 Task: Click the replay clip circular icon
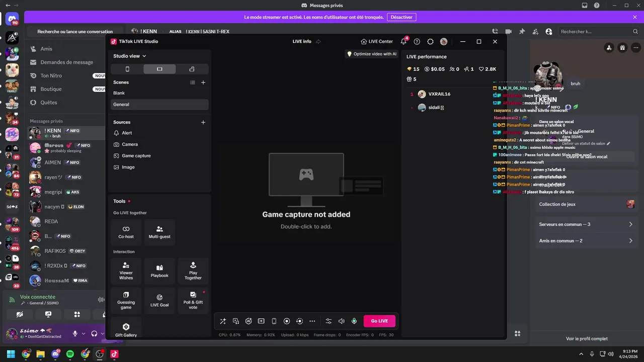299,321
